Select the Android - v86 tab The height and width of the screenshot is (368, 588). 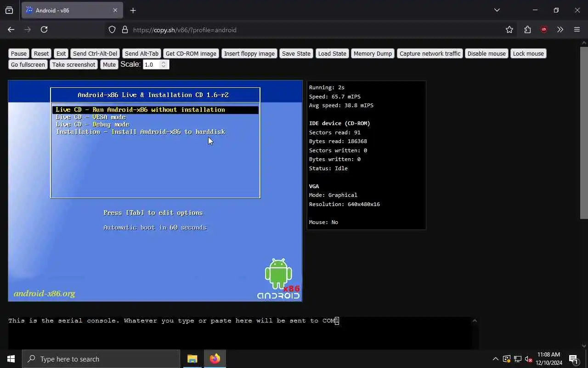tap(73, 10)
